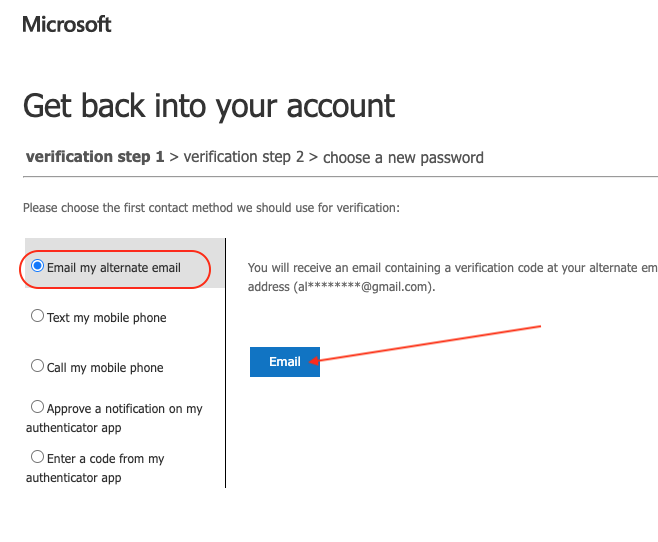
Task: Select Enter a code from my authenticator app
Action: pyautogui.click(x=37, y=457)
